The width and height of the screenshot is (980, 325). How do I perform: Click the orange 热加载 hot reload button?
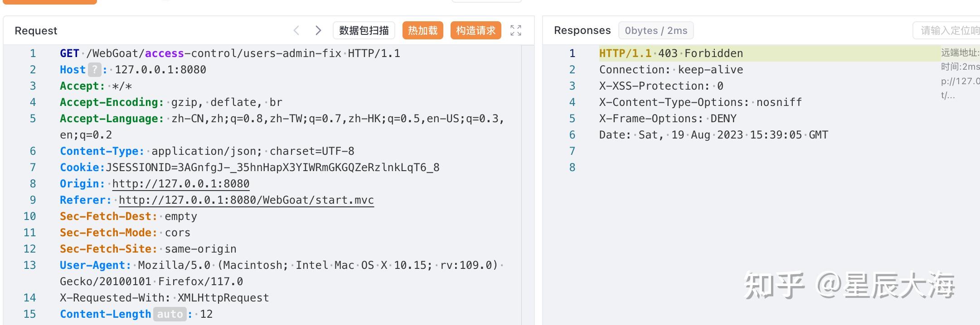[x=422, y=30]
